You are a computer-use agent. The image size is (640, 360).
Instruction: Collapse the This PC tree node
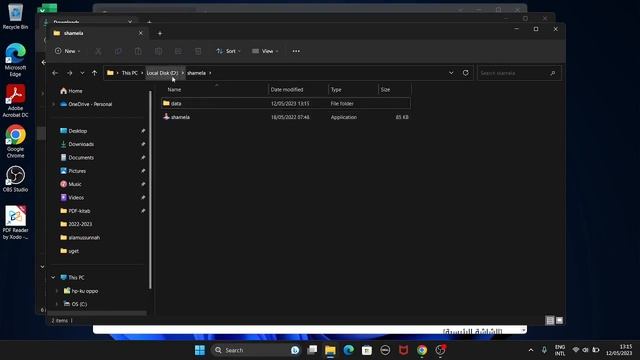coord(53,277)
